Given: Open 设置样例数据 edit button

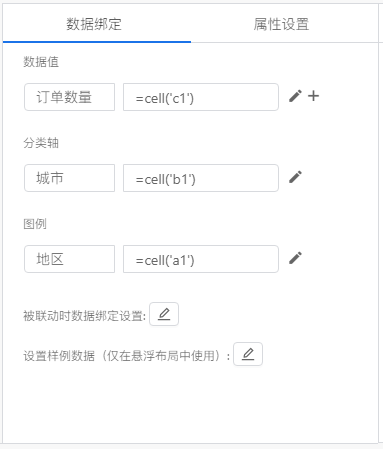Looking at the screenshot, I should click(248, 354).
